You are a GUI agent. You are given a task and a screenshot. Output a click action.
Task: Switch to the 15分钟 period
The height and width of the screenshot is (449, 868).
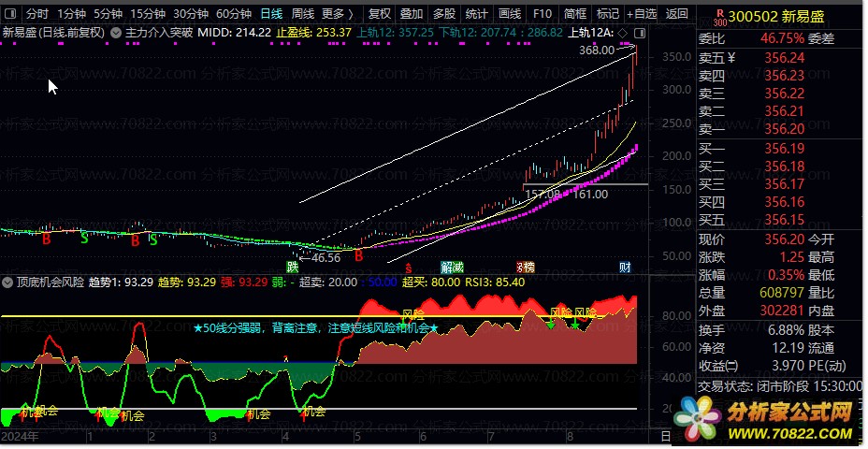pos(148,14)
